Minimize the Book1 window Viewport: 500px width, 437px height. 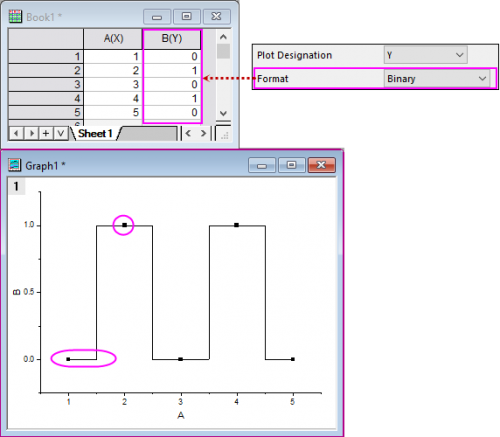(x=157, y=17)
